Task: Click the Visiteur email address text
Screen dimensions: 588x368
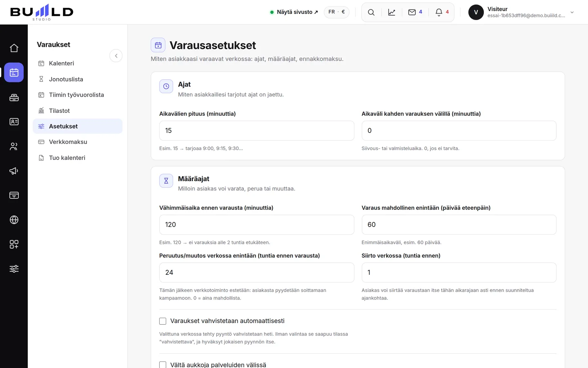Action: pyautogui.click(x=526, y=16)
